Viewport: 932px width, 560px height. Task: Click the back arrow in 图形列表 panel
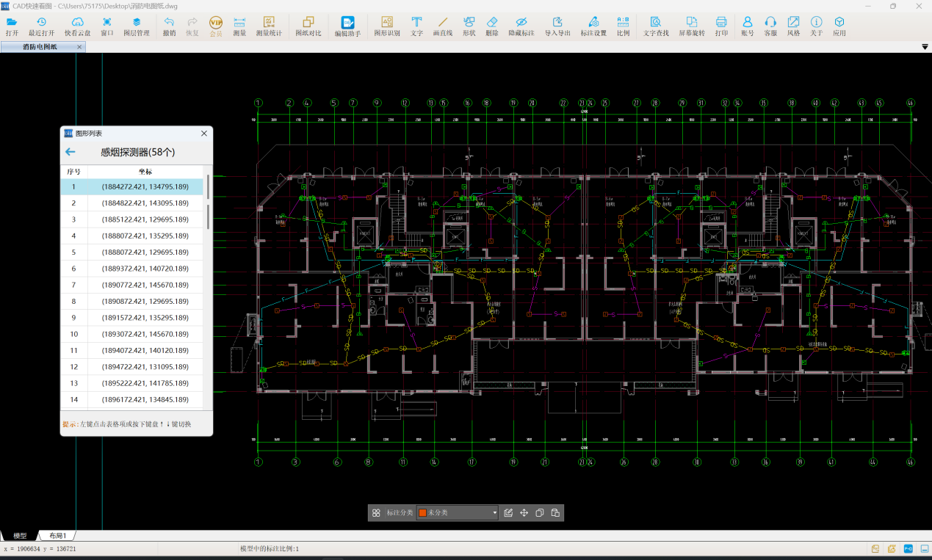coord(71,152)
